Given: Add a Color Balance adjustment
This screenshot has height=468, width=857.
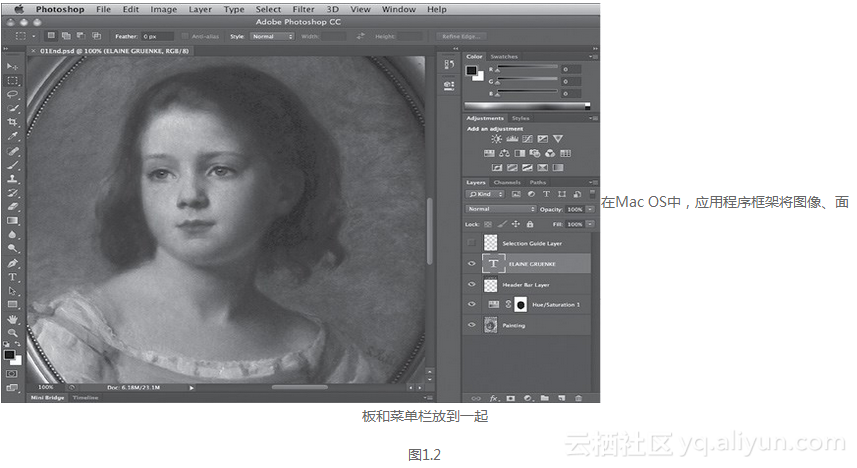Looking at the screenshot, I should 504,154.
